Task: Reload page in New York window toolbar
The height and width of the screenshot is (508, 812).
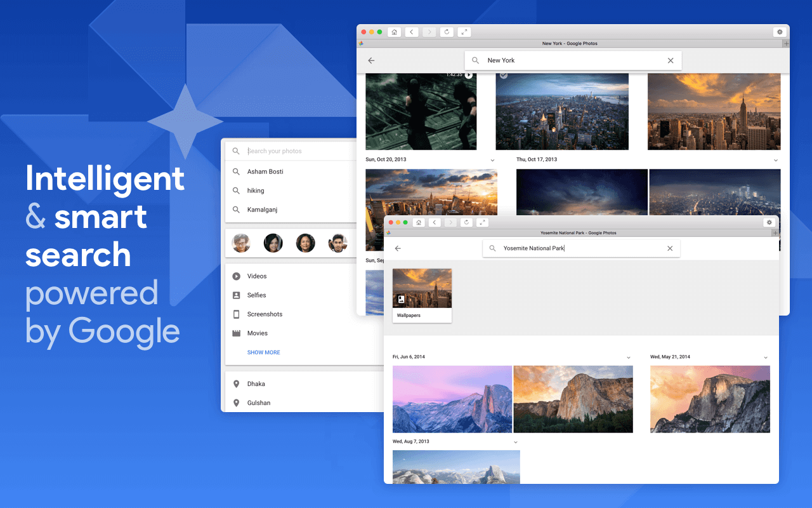Action: pyautogui.click(x=447, y=32)
